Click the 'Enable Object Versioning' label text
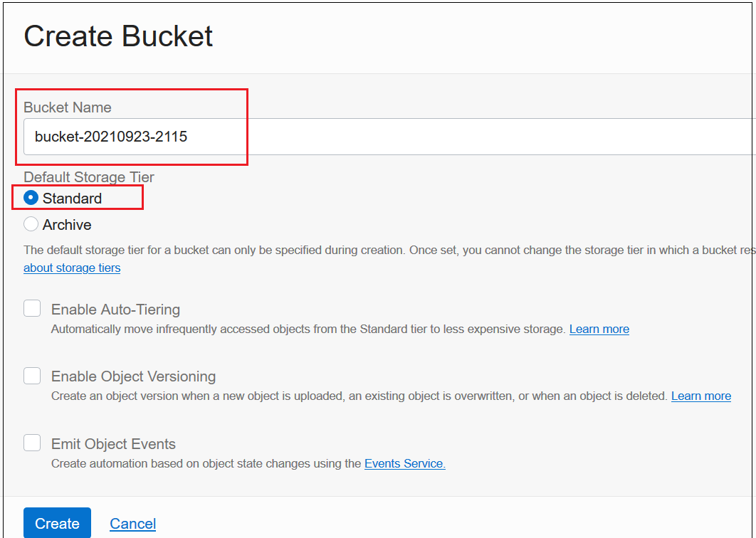This screenshot has height=538, width=756. coord(133,376)
